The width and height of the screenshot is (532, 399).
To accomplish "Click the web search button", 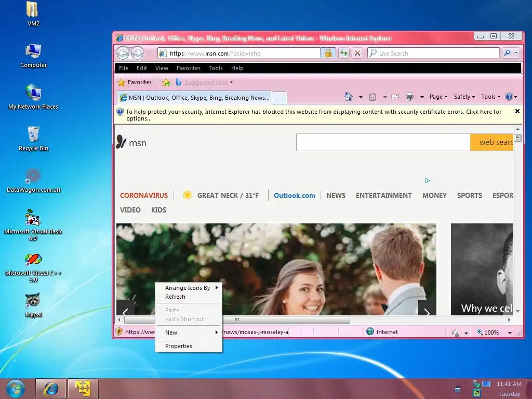I will click(492, 142).
